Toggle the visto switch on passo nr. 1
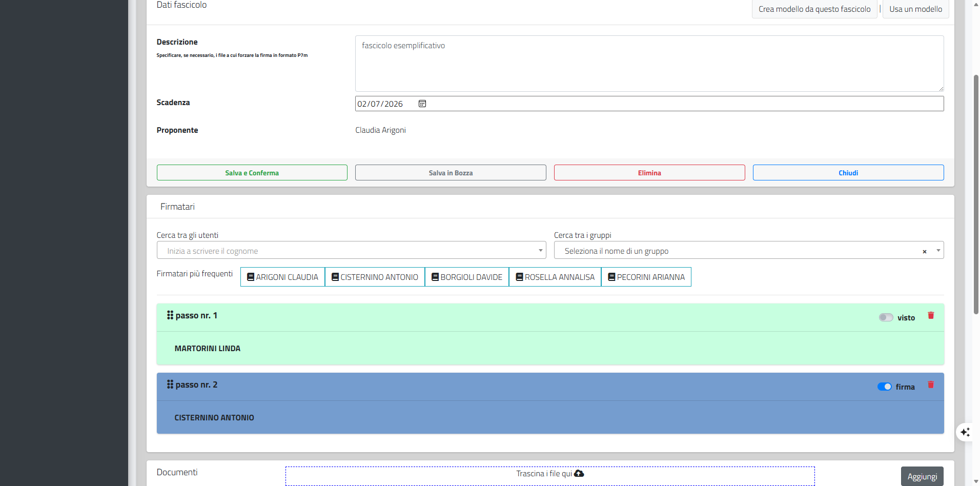980x486 pixels. click(x=886, y=317)
